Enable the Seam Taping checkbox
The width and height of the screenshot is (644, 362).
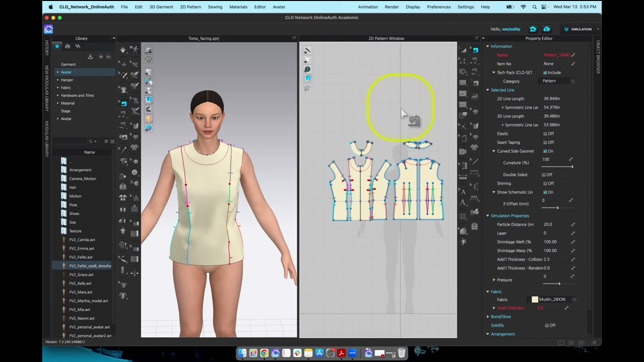(x=545, y=142)
